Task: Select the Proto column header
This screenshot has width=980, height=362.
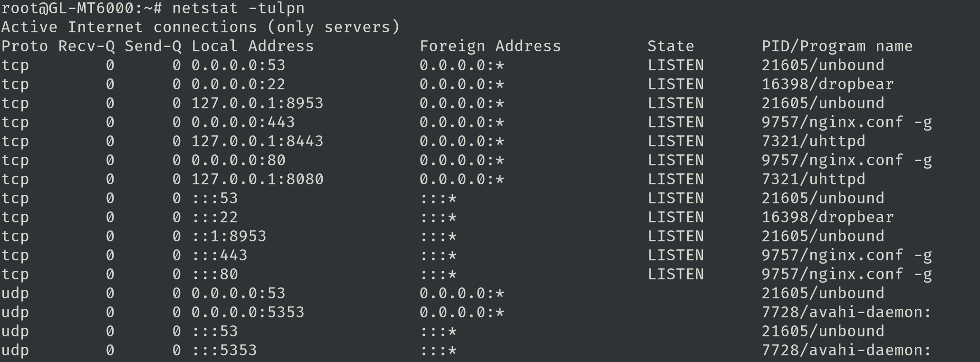Action: (24, 47)
